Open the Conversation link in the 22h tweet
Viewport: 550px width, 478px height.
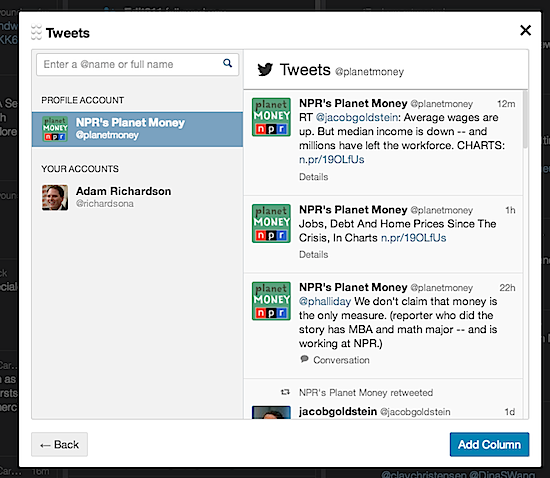point(341,360)
